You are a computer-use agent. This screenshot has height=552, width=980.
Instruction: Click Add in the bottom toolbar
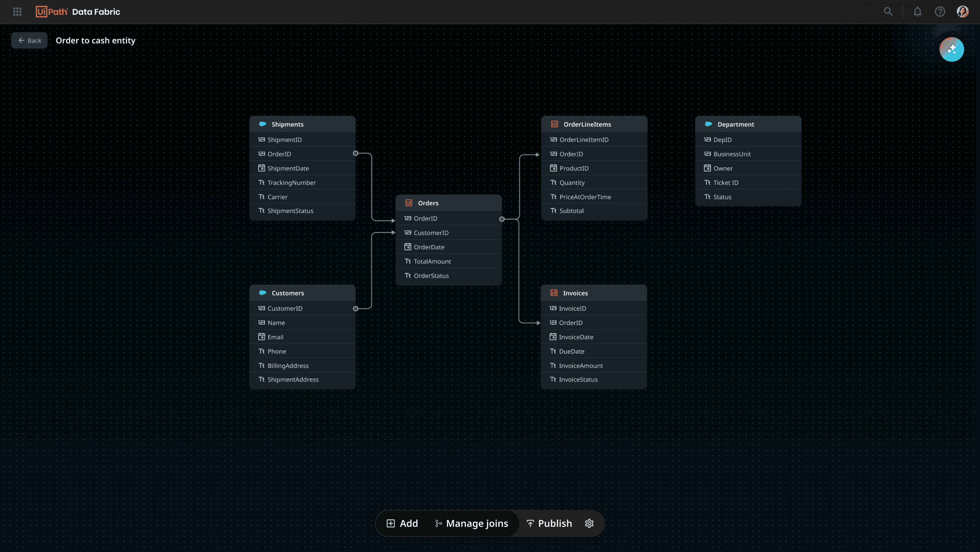402,524
